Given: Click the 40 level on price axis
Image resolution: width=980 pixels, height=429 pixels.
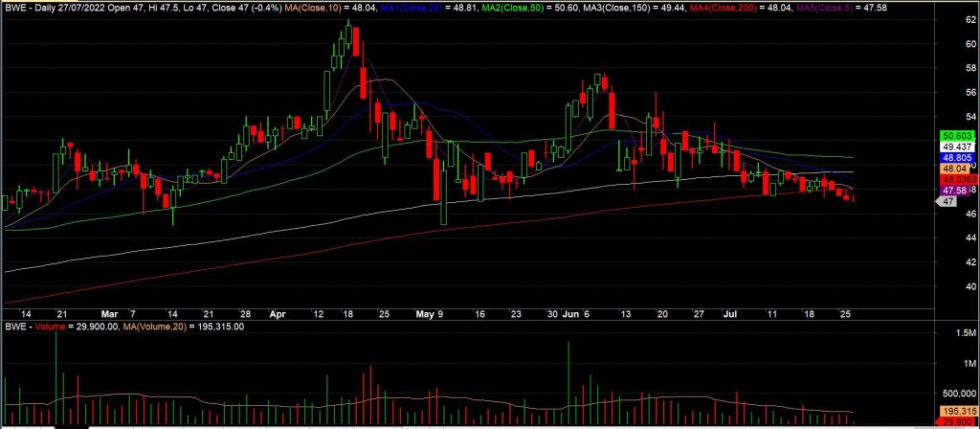Looking at the screenshot, I should coord(971,287).
